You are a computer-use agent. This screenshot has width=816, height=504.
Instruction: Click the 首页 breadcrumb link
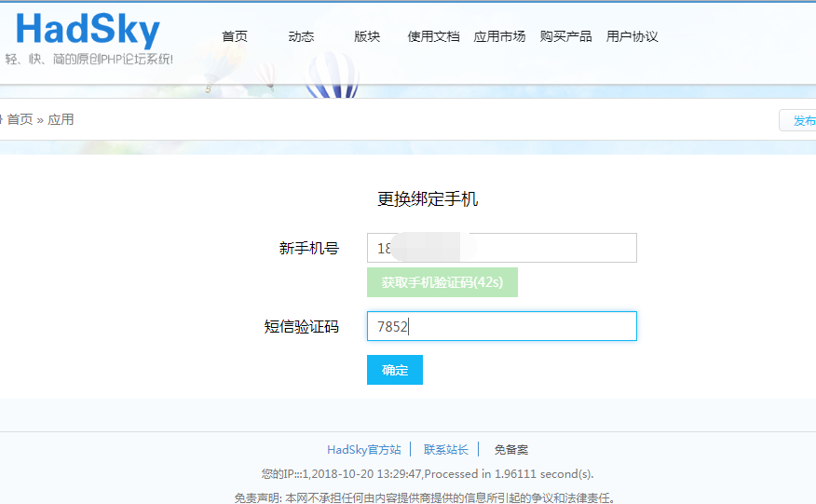(20, 120)
